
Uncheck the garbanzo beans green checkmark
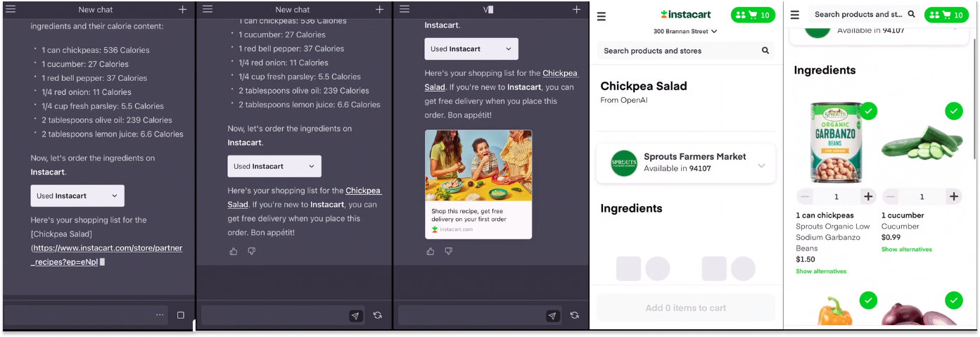tap(868, 111)
